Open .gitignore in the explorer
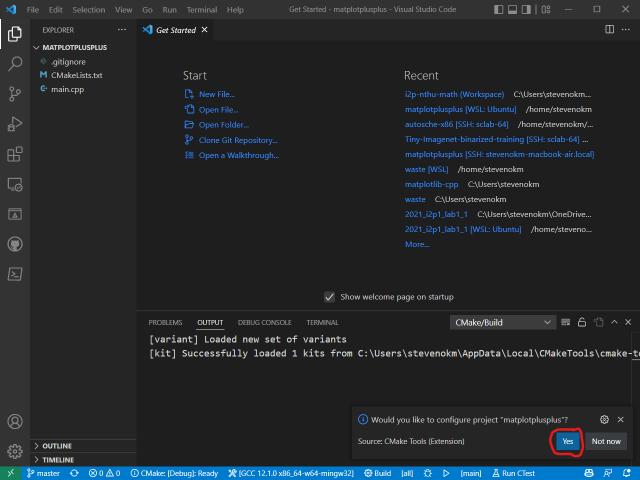This screenshot has height=480, width=640. point(68,62)
